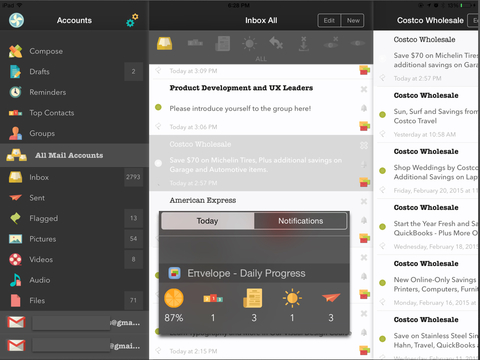Click the sun widget icon showing 1
The height and width of the screenshot is (360, 480).
pos(292,298)
